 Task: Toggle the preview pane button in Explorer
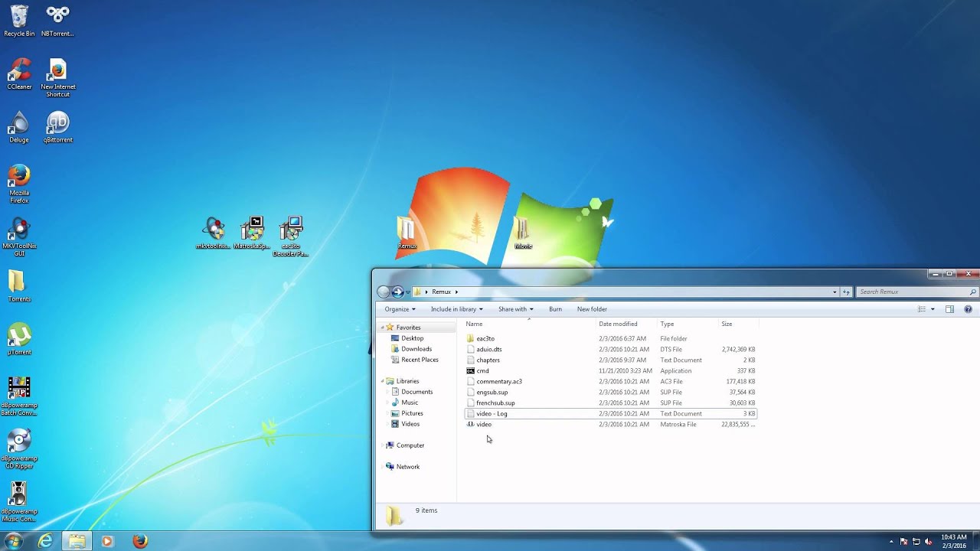[x=949, y=309]
